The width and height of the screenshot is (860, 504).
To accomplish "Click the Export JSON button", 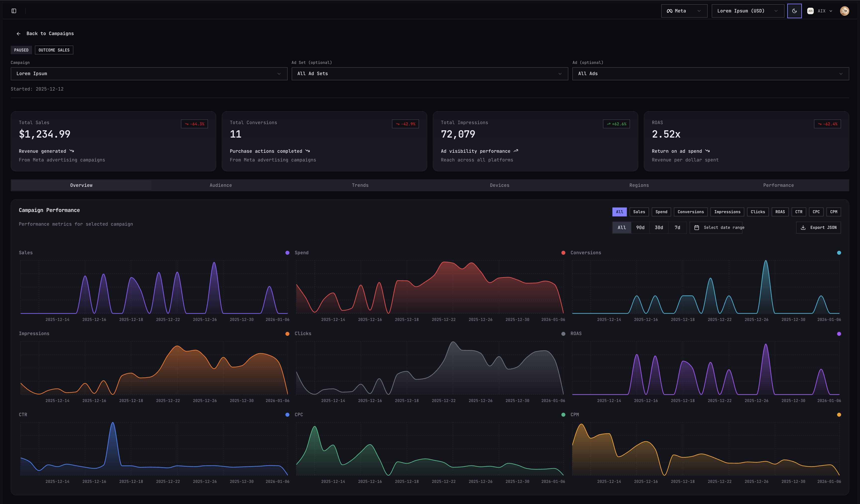I will click(818, 228).
